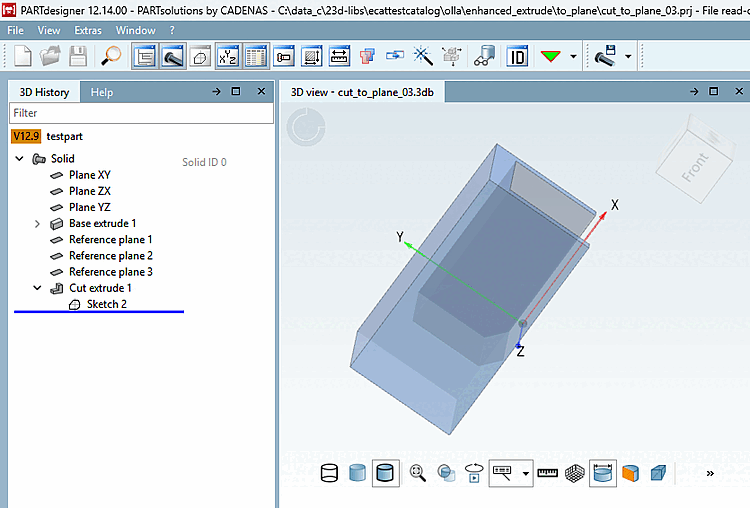
Task: Click the bolt dimension window icon
Action: pyautogui.click(x=284, y=57)
